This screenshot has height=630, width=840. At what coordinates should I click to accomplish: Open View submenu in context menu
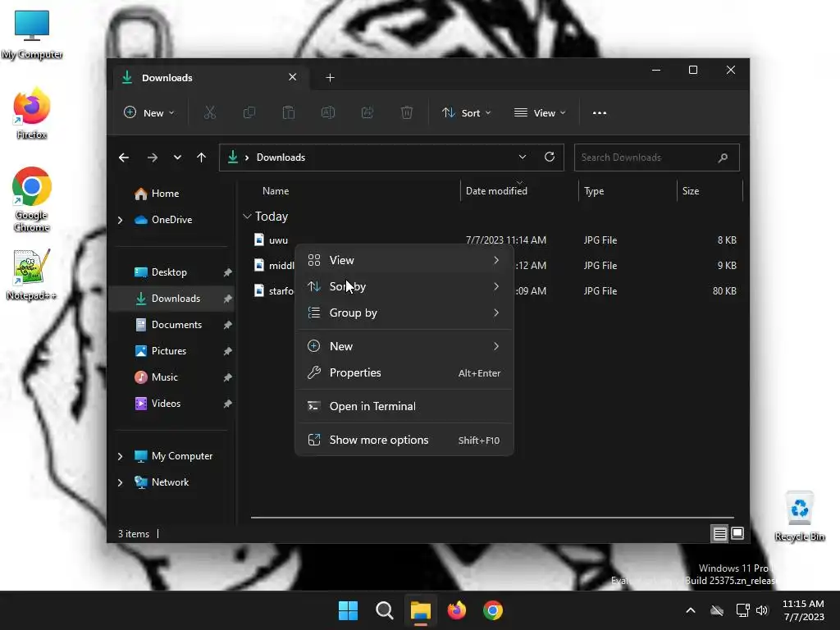[404, 260]
